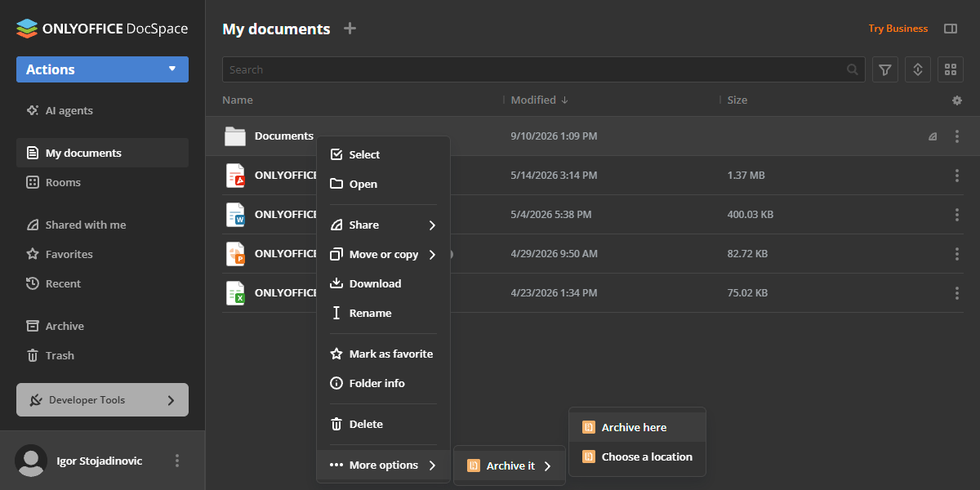This screenshot has width=980, height=490.
Task: Click the Documents folder icon
Action: click(235, 136)
